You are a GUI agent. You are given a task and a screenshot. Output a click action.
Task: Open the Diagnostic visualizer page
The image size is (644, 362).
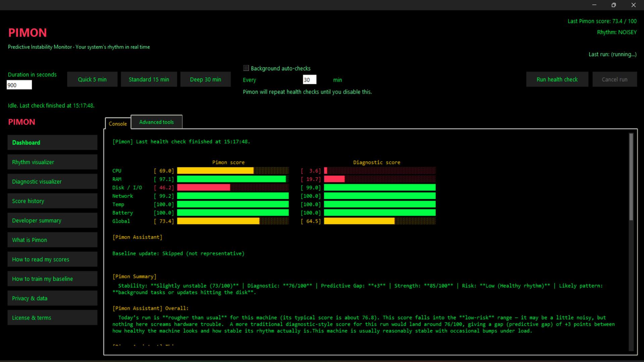52,181
